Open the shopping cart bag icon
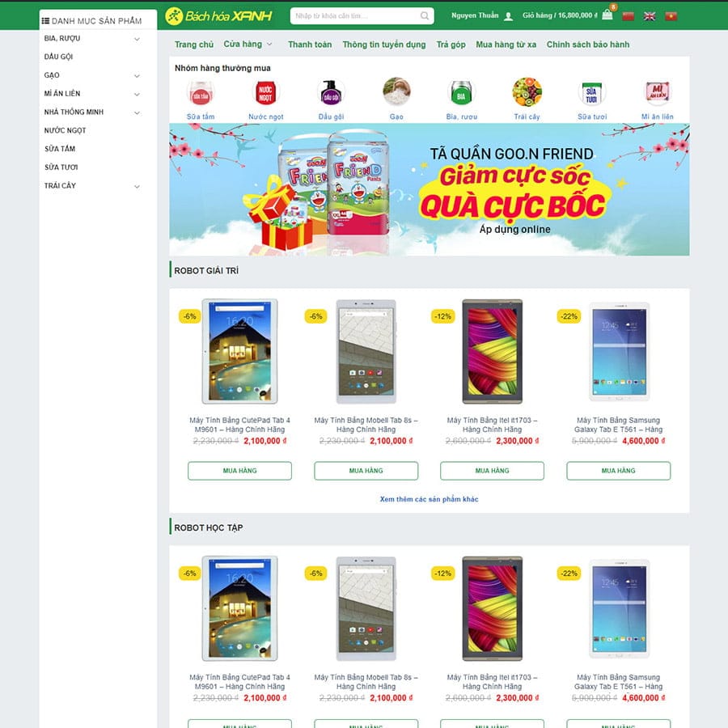This screenshot has height=728, width=728. click(x=607, y=15)
